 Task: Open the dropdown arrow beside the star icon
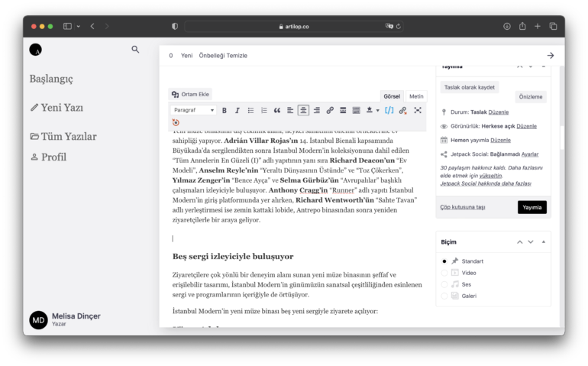pos(378,110)
